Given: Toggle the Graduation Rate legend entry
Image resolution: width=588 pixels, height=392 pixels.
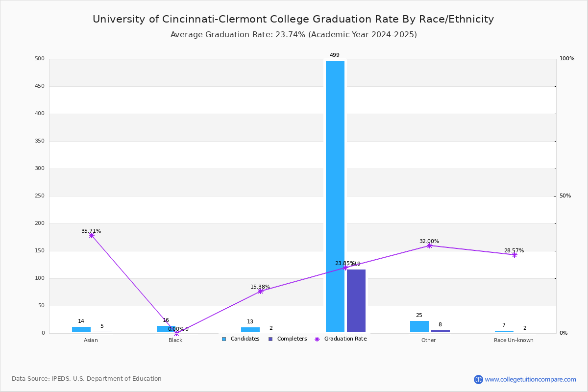Looking at the screenshot, I should point(341,339).
